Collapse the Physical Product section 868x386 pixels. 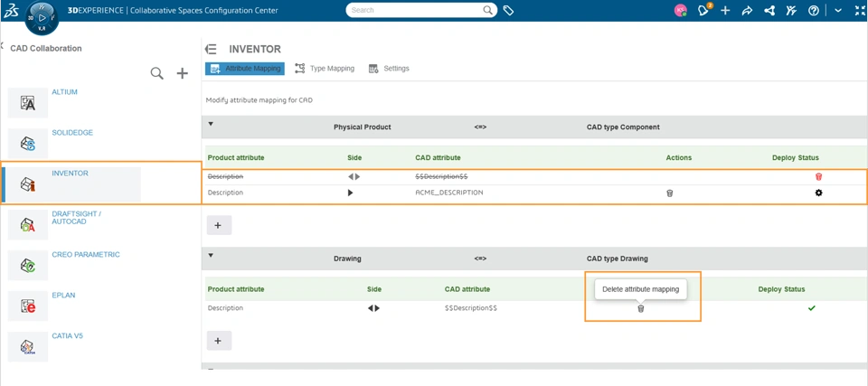point(211,124)
